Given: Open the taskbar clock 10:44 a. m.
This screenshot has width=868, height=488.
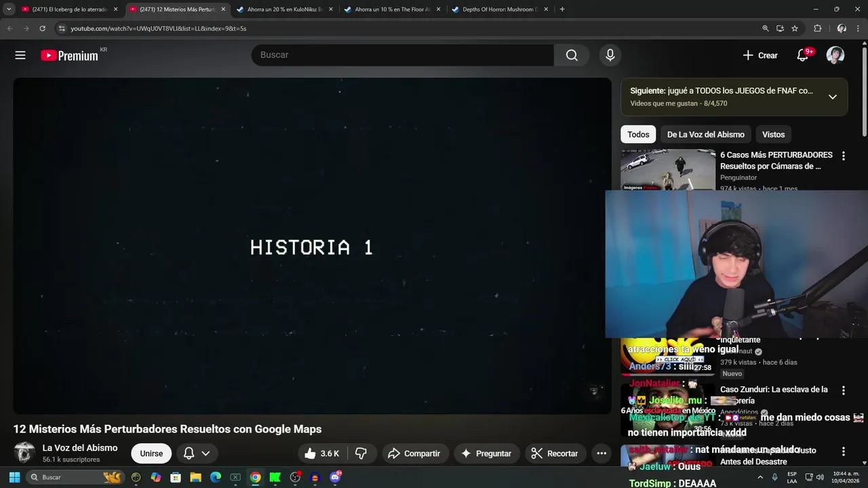Looking at the screenshot, I should [x=846, y=477].
